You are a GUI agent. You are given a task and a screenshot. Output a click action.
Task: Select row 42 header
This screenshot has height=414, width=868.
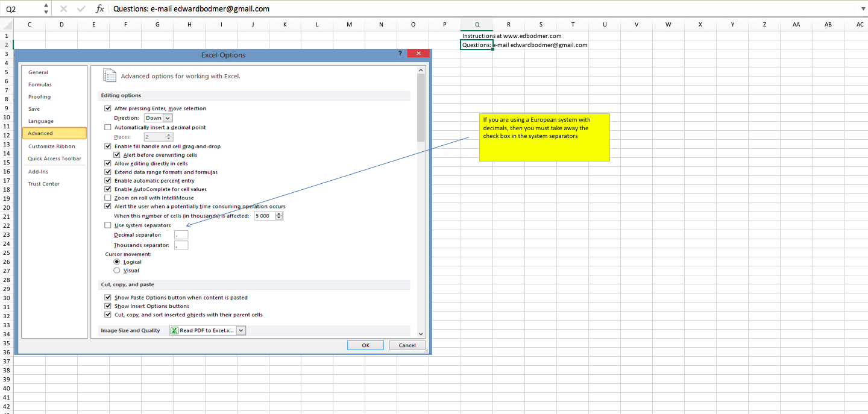pyautogui.click(x=6, y=406)
